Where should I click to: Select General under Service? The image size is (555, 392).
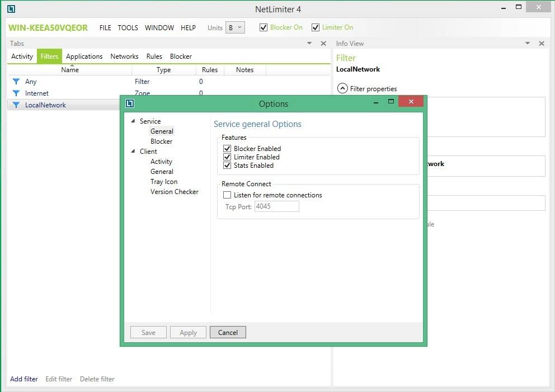click(162, 131)
